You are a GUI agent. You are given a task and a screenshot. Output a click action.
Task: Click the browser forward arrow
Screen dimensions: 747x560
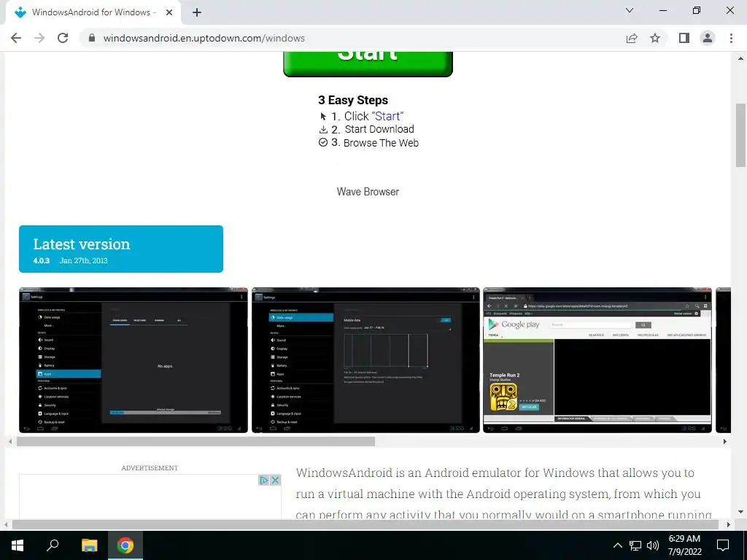click(39, 38)
